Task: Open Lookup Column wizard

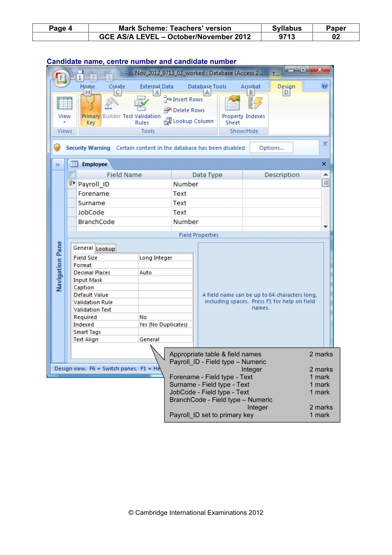Action: (x=188, y=121)
